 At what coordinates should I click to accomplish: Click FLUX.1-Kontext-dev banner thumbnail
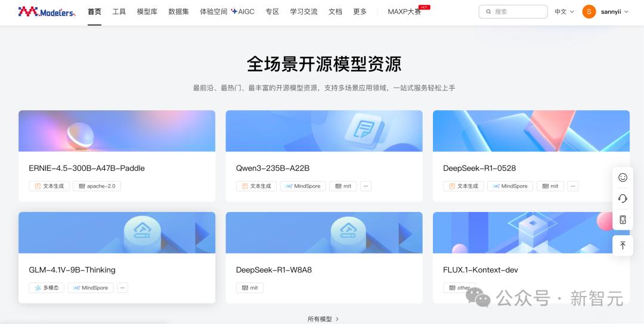point(531,232)
